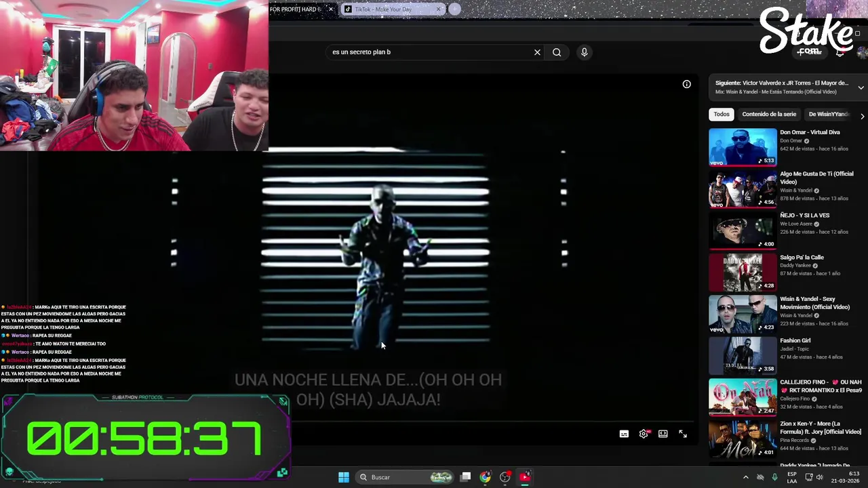
Task: Clear the YouTube search box text
Action: (x=537, y=52)
